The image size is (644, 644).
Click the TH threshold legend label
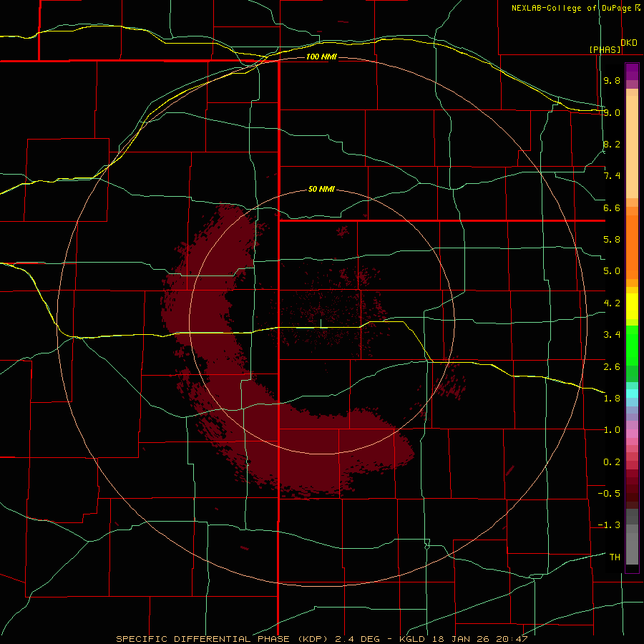point(615,557)
